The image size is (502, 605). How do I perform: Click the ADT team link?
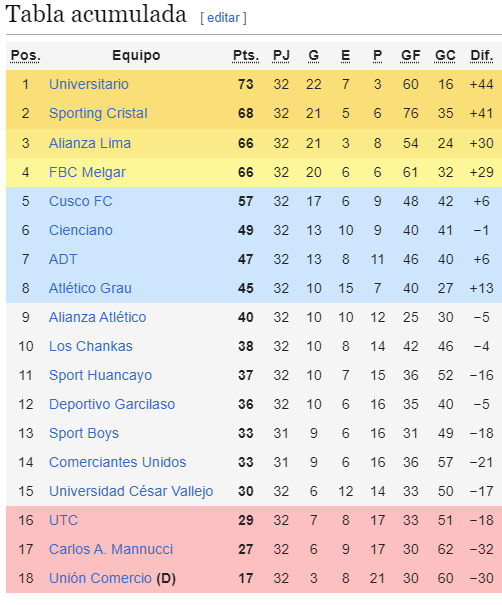(x=63, y=259)
